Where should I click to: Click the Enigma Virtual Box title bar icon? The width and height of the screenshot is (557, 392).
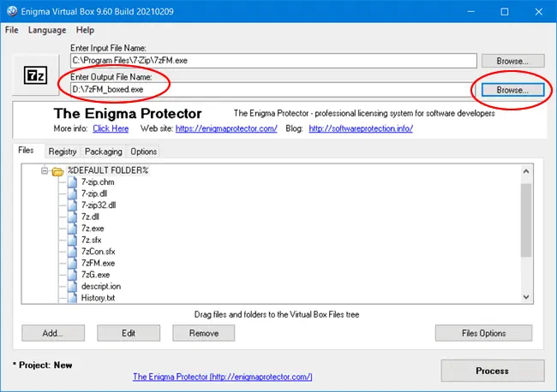point(12,11)
